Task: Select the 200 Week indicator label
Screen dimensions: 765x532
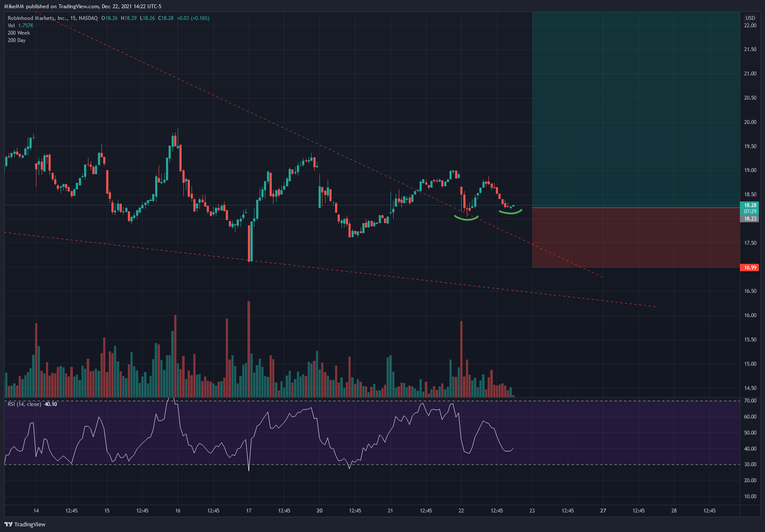Action: 19,33
